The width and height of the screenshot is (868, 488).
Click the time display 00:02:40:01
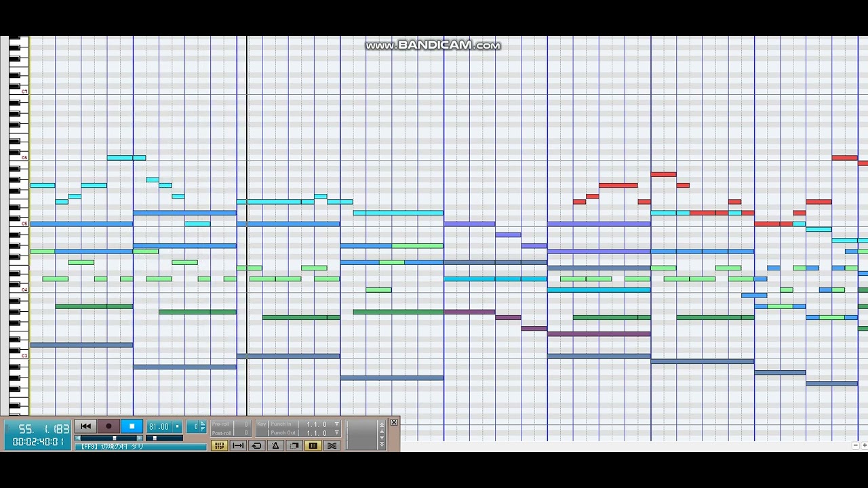[x=39, y=442]
